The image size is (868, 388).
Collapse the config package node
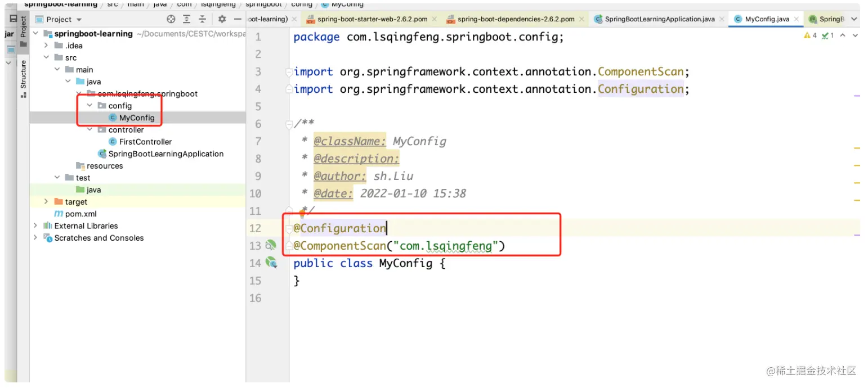coord(90,106)
